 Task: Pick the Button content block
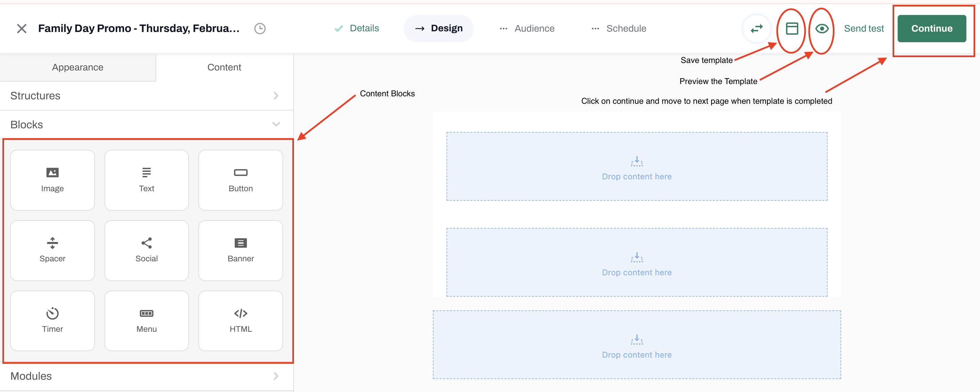click(x=241, y=180)
